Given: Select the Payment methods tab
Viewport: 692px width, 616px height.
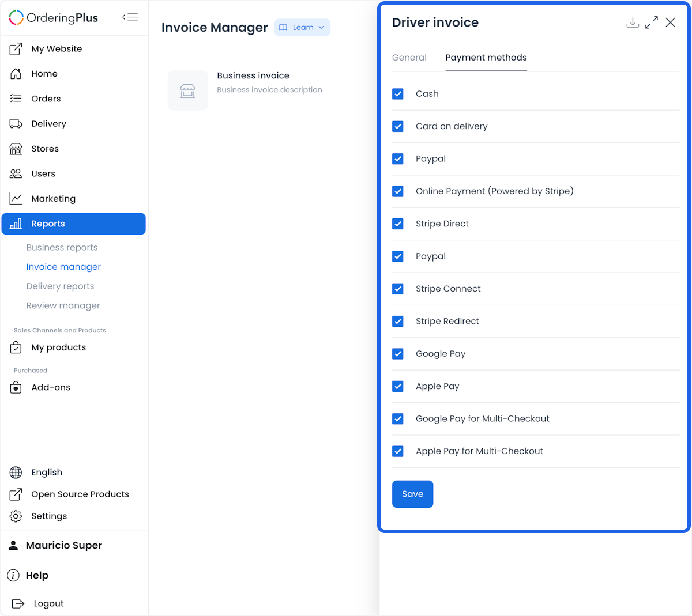Looking at the screenshot, I should coord(486,58).
